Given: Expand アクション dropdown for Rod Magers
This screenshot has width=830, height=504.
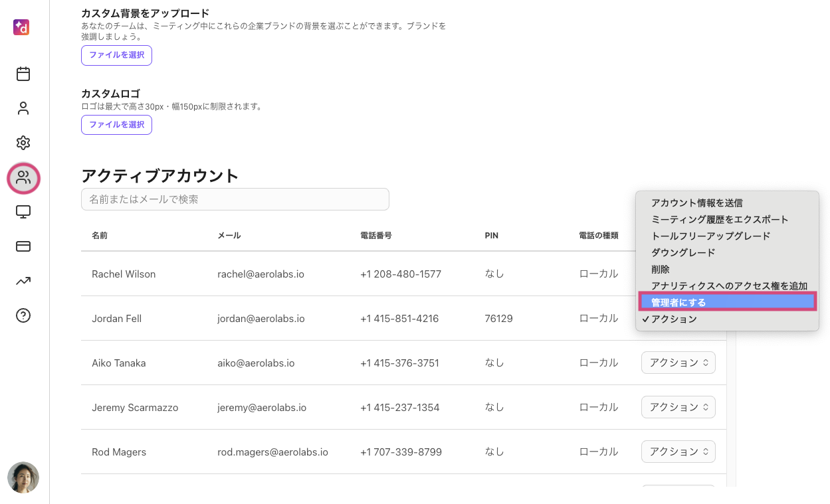Looking at the screenshot, I should click(x=678, y=452).
